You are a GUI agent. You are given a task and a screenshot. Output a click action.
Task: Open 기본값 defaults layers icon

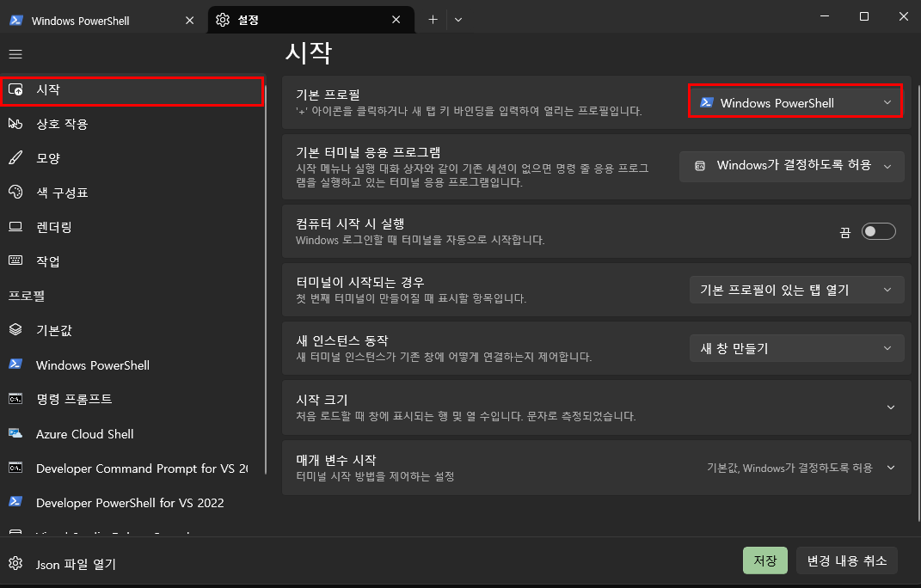[15, 329]
